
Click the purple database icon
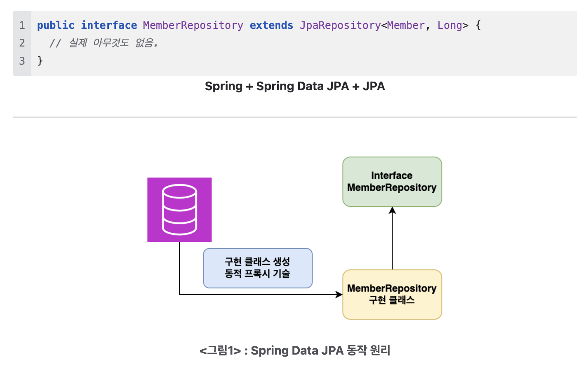[179, 210]
